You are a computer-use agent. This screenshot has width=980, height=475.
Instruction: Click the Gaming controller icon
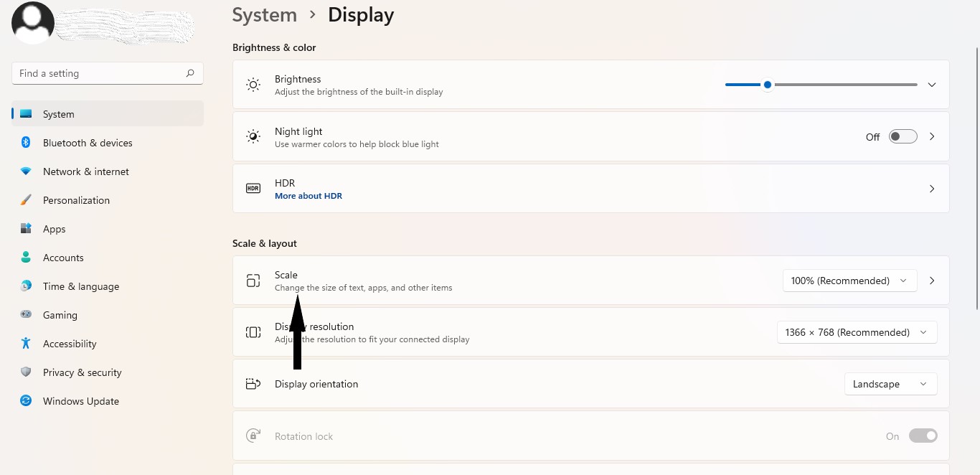26,315
